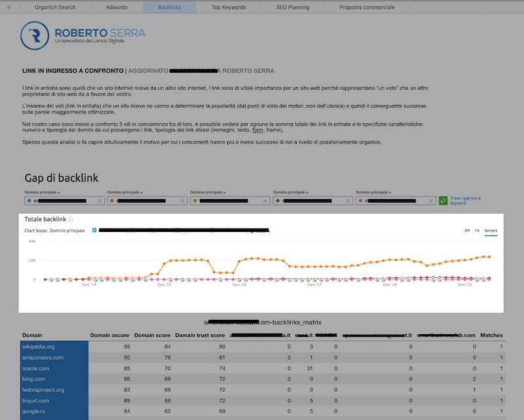Open the oracle.com domain link
Image resolution: width=524 pixels, height=420 pixels.
click(35, 368)
